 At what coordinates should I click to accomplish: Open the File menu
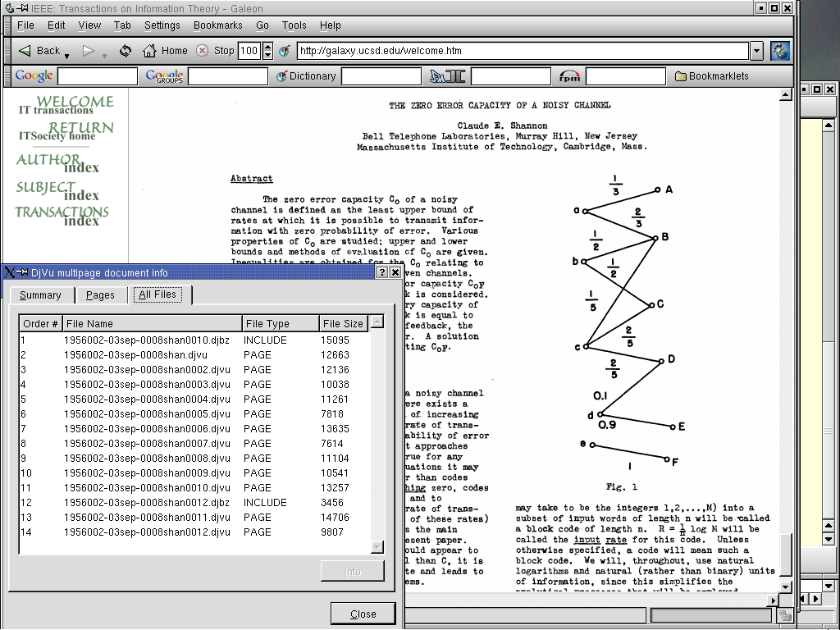point(25,25)
